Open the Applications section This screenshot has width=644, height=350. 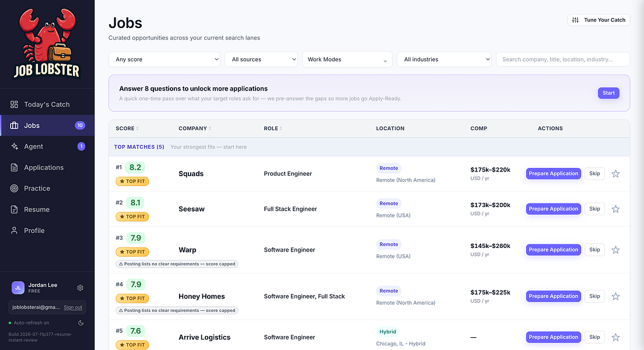[x=47, y=167]
